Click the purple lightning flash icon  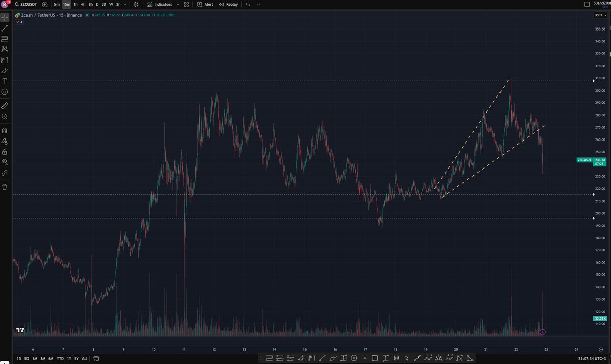(x=543, y=332)
